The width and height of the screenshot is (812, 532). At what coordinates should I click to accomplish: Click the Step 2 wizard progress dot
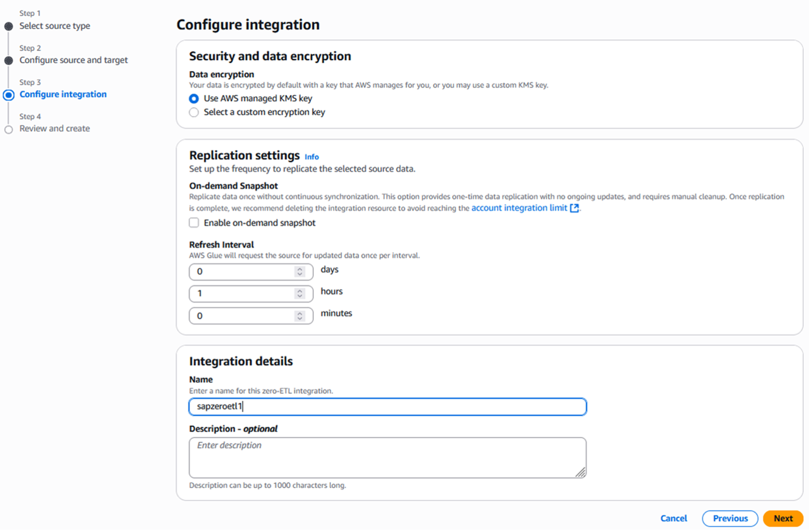(9, 60)
